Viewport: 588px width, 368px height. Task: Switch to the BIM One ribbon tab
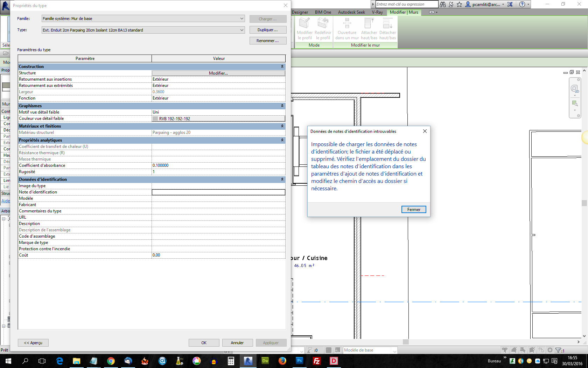pyautogui.click(x=323, y=12)
